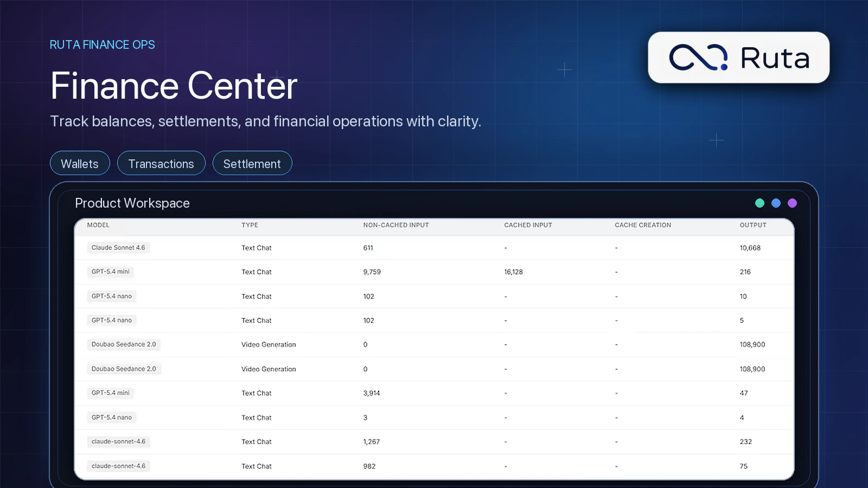
Task: Select the Claude Sonnet 4.6 model tag
Action: pos(118,248)
